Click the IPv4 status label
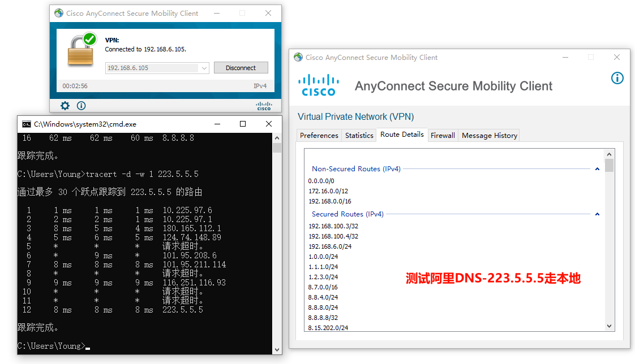Viewport: 635px width, 364px height. 260,86
